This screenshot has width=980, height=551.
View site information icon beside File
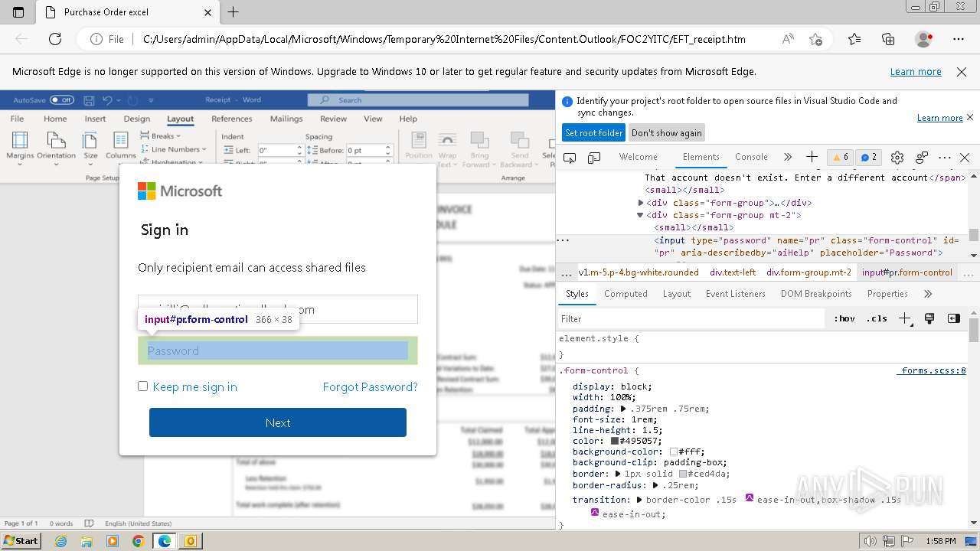[96, 39]
